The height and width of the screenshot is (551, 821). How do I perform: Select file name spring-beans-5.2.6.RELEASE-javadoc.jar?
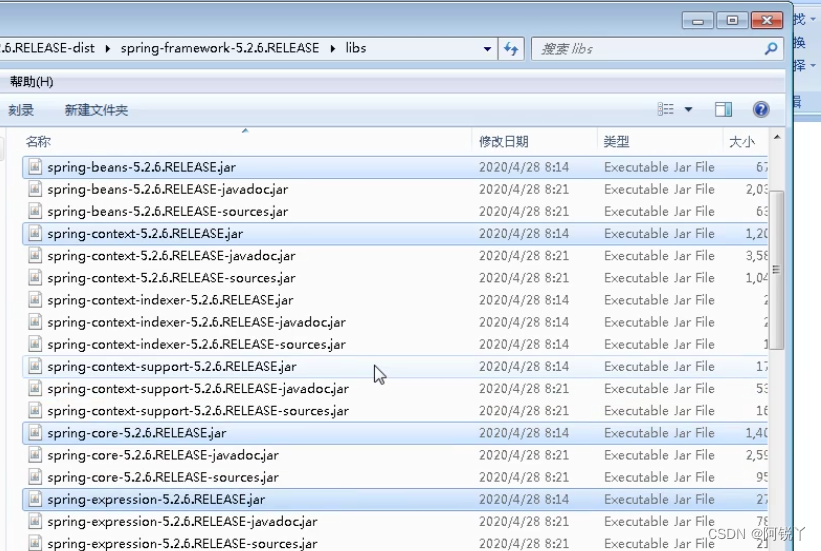tap(168, 189)
